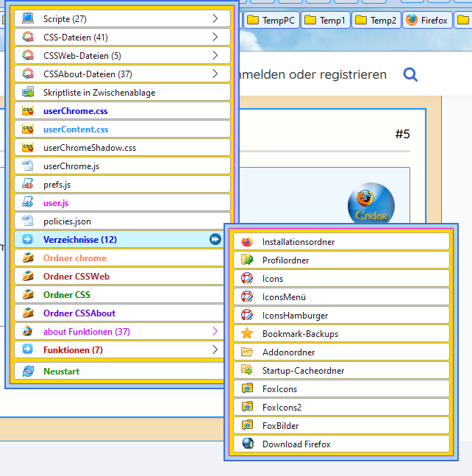
Task: Open the Icons folder entry
Action: click(x=341, y=278)
